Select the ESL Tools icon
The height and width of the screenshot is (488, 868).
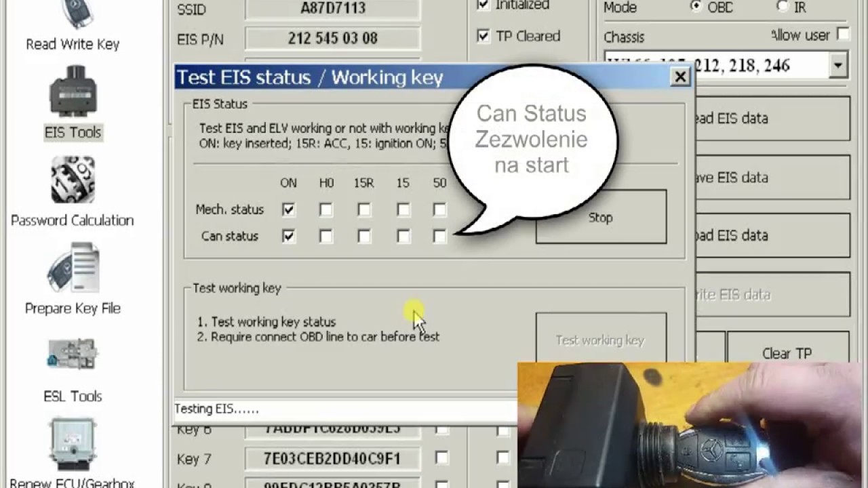tap(73, 354)
